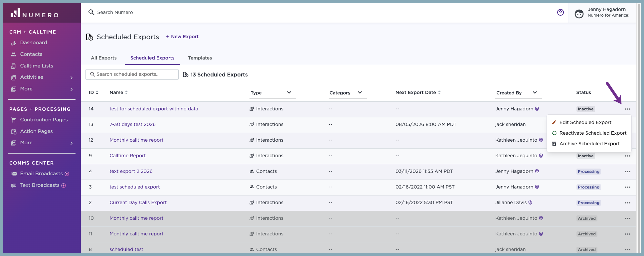644x256 pixels.
Task: Click the Processing status on Current Day Calls Export
Action: click(588, 203)
